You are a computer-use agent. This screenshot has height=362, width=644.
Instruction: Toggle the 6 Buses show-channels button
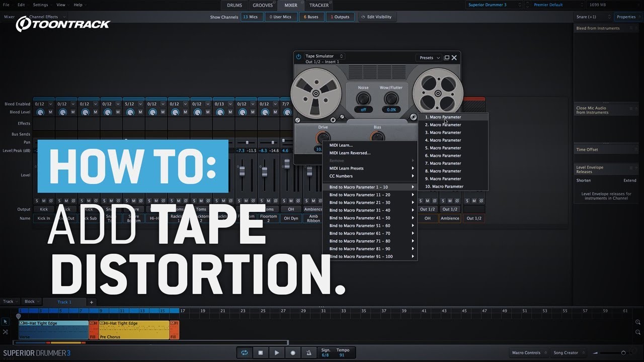312,17
